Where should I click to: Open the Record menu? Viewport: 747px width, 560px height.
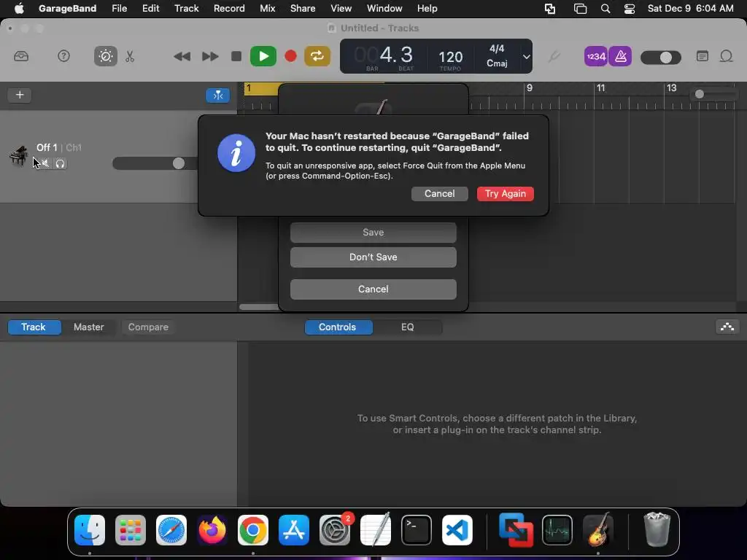pyautogui.click(x=229, y=9)
